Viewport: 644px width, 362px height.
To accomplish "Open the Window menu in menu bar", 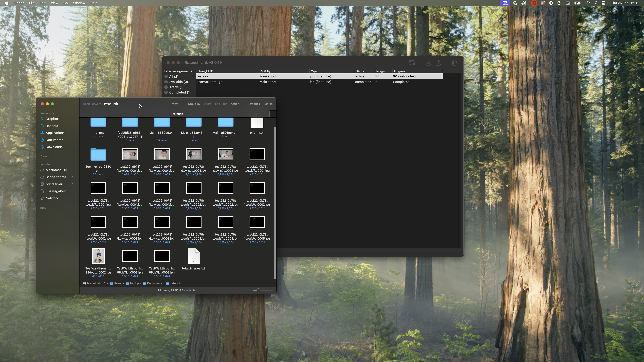I will coord(79,3).
